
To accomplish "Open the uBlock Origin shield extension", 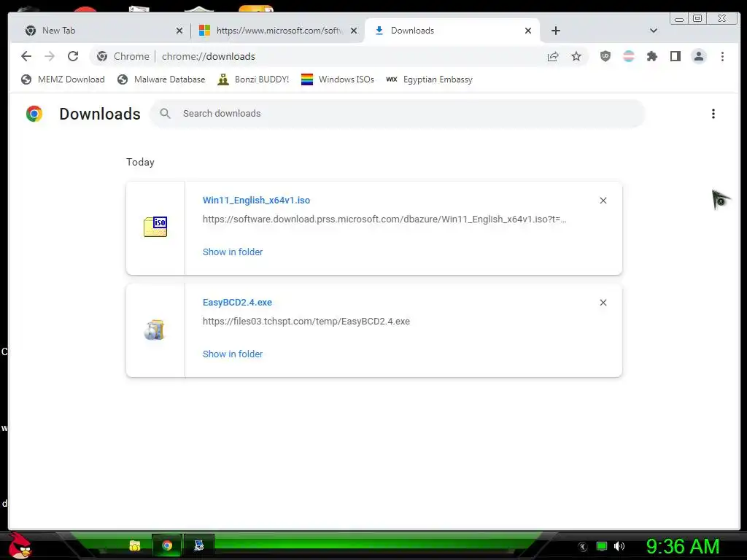I will 605,56.
